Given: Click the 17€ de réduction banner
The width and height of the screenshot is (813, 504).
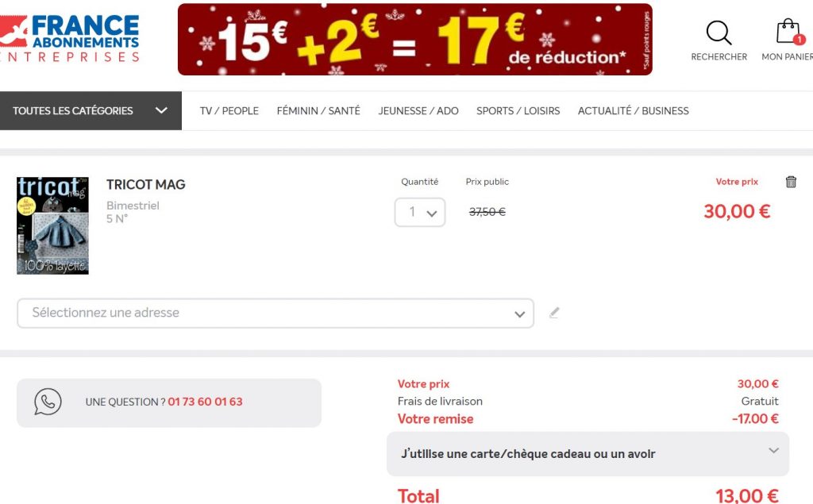Looking at the screenshot, I should click(x=414, y=40).
